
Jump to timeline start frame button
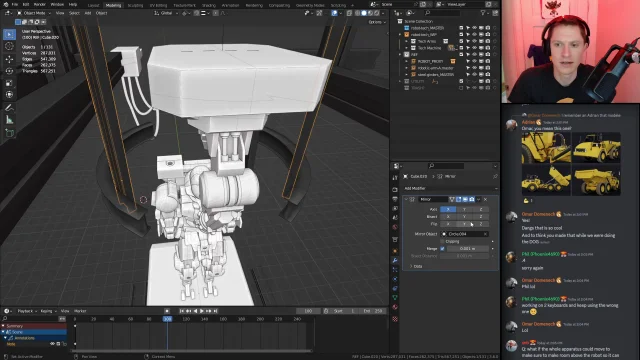pyautogui.click(x=182, y=311)
